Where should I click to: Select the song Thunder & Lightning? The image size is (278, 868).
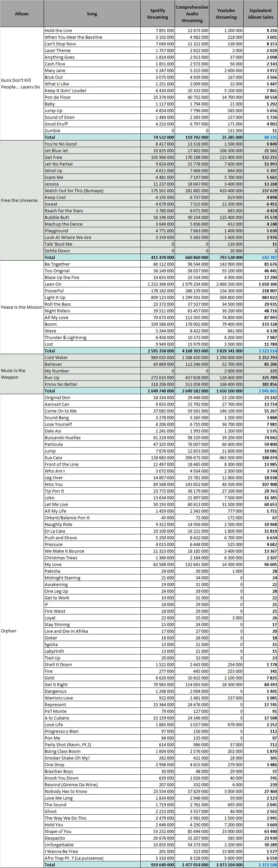coord(65,338)
